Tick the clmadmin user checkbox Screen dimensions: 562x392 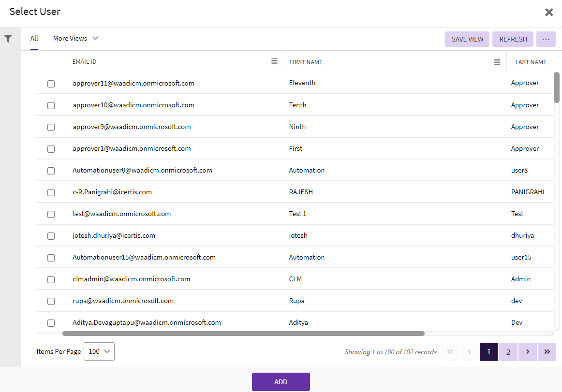pyautogui.click(x=51, y=279)
